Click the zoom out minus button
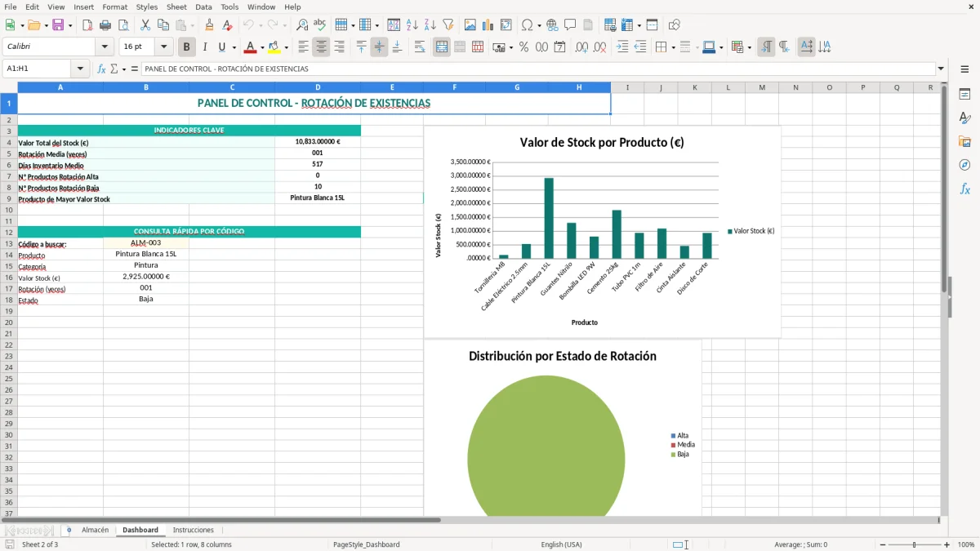The height and width of the screenshot is (551, 980). pos(883,544)
